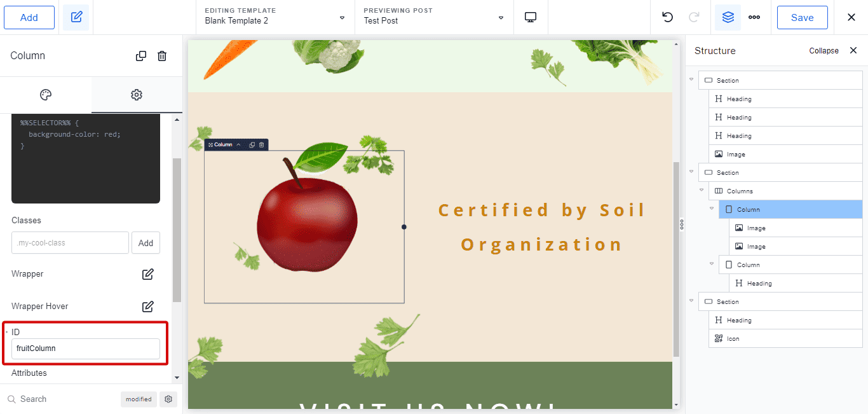Image resolution: width=868 pixels, height=414 pixels.
Task: Toggle the Structure layers panel icon
Action: pos(728,17)
